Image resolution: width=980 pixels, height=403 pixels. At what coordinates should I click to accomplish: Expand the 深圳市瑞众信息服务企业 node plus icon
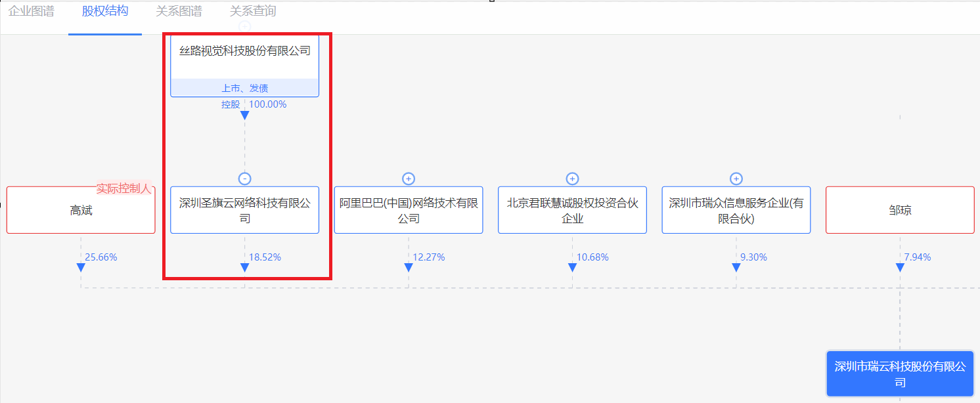coord(736,178)
